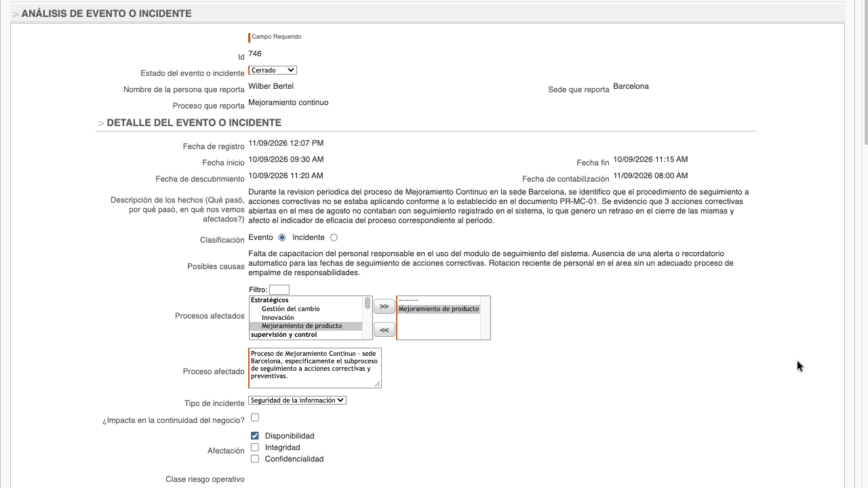Click the Sede que reporta value Barcelona
The width and height of the screenshot is (868, 488).
[631, 86]
